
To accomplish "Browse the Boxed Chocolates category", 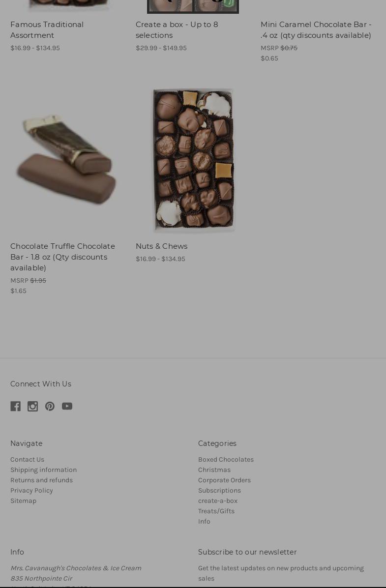I will click(x=226, y=459).
